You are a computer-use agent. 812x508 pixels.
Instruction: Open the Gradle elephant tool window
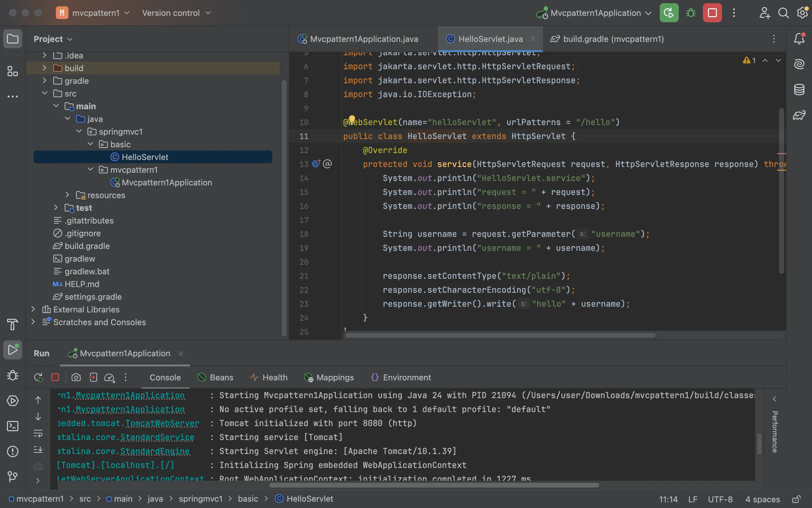799,115
